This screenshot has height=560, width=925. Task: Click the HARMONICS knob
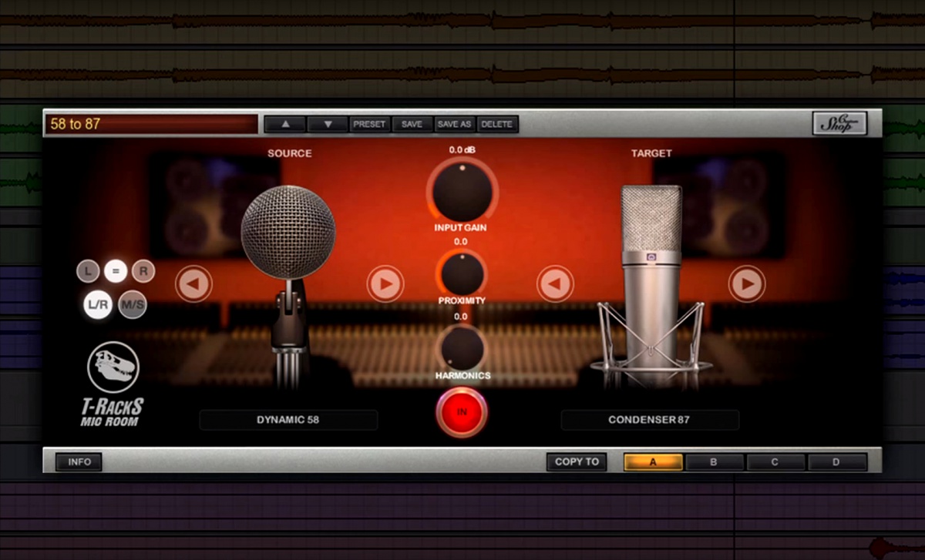(x=462, y=348)
